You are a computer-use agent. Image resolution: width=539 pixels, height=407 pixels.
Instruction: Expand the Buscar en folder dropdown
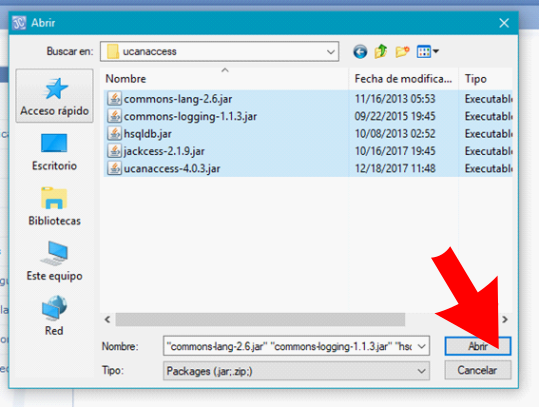point(331,52)
